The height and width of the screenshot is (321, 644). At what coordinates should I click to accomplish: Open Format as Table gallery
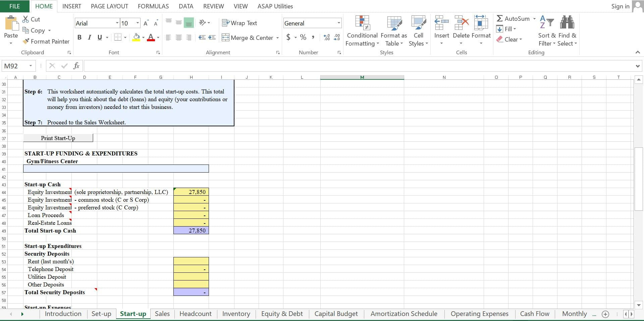click(394, 31)
